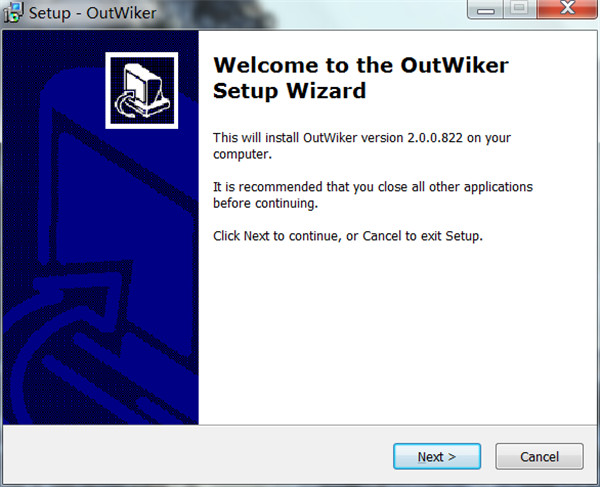Viewport: 600px width, 487px height.
Task: Click the version number 2.0.0.822 text
Action: click(435, 138)
